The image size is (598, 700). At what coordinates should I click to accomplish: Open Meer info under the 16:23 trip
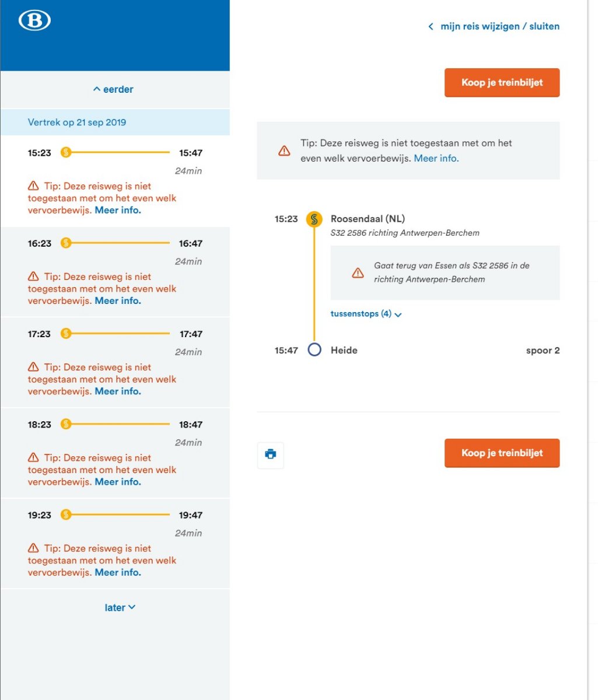point(118,301)
